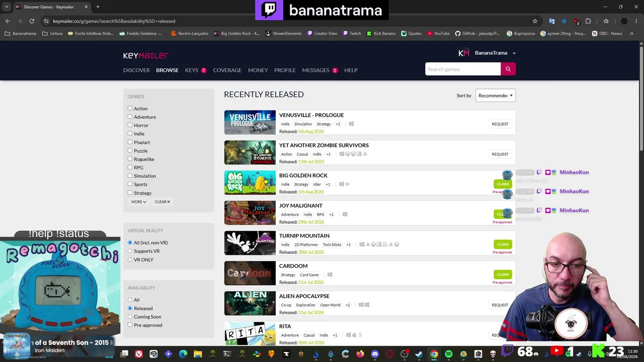Screen dimensions: 644x362
Task: Go to the DISCOVER page
Action: [x=136, y=70]
